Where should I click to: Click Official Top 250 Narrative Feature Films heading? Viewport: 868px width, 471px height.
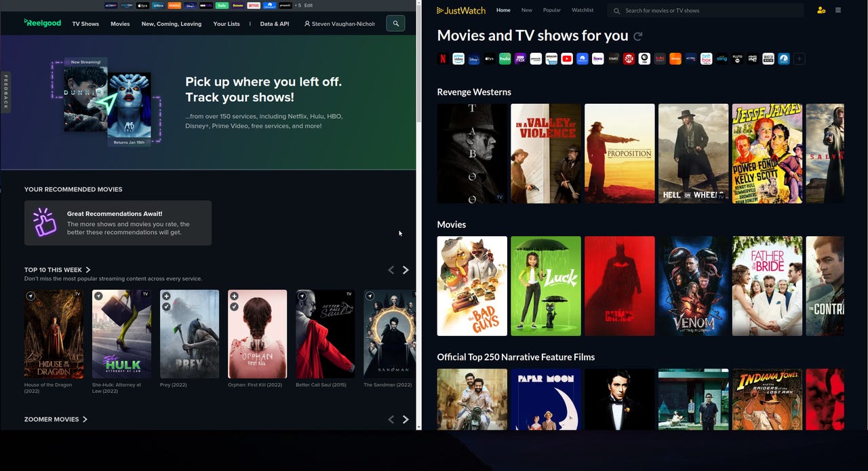(x=516, y=357)
